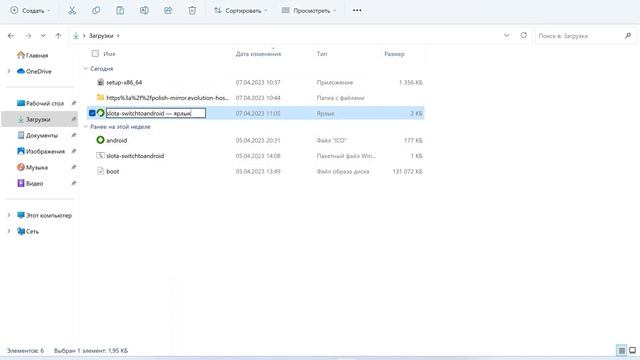The width and height of the screenshot is (640, 360).
Task: Expand the Сеть tree node
Action: coord(9,231)
